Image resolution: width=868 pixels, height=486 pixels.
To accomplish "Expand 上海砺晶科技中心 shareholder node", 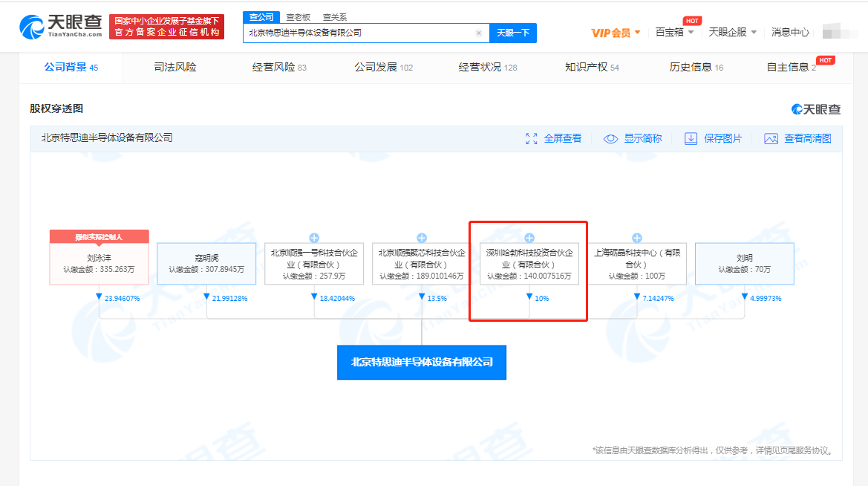I will (637, 238).
